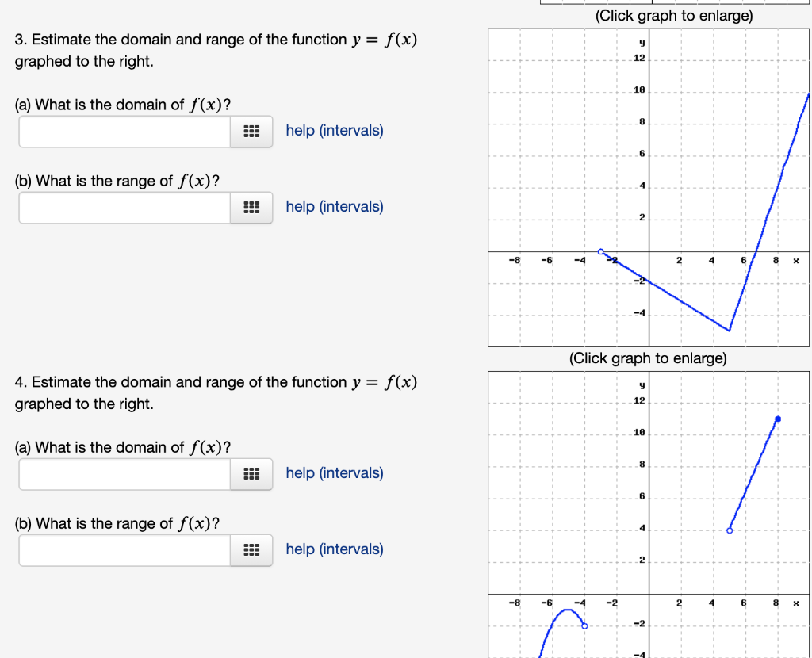Click the grid symbol next to the last answer field
Viewport: 812px width, 658px height.
(x=251, y=550)
